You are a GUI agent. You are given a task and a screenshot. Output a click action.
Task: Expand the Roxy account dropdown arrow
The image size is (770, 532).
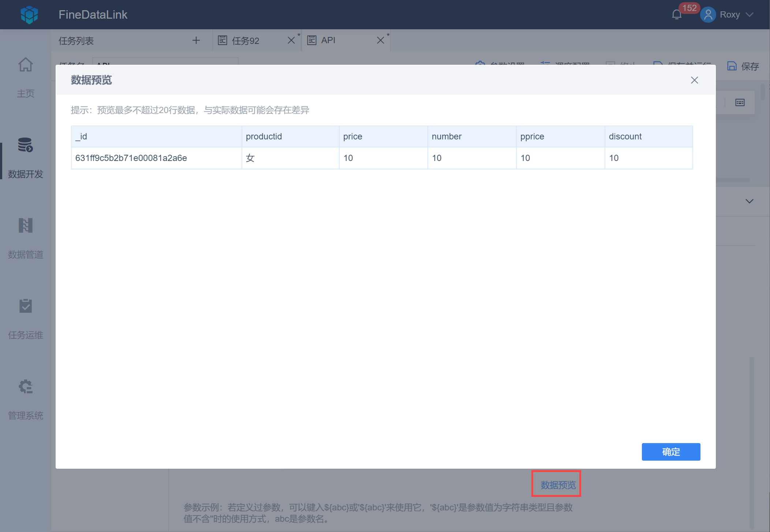[x=750, y=15]
